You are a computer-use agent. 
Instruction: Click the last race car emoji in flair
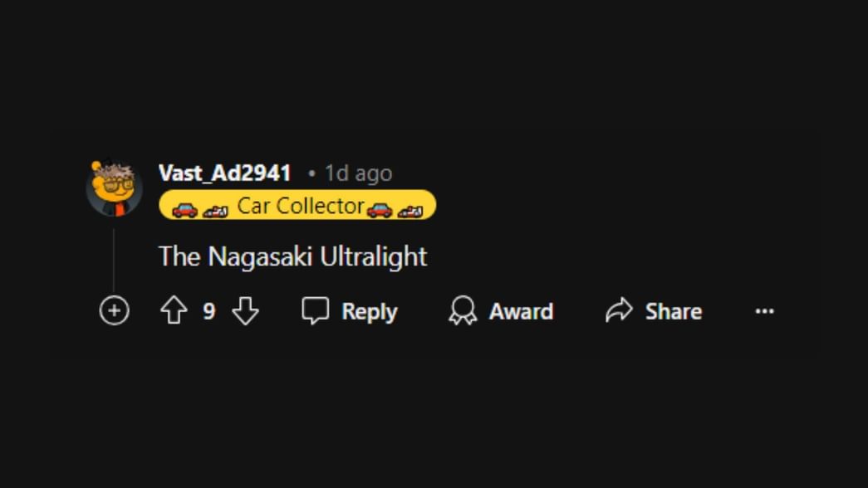pos(410,209)
